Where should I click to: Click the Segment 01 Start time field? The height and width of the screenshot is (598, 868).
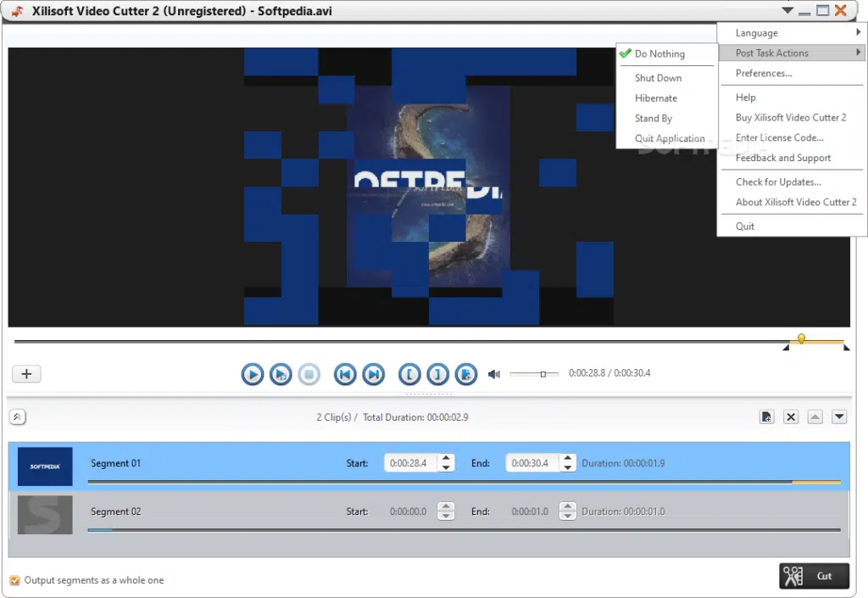(410, 463)
